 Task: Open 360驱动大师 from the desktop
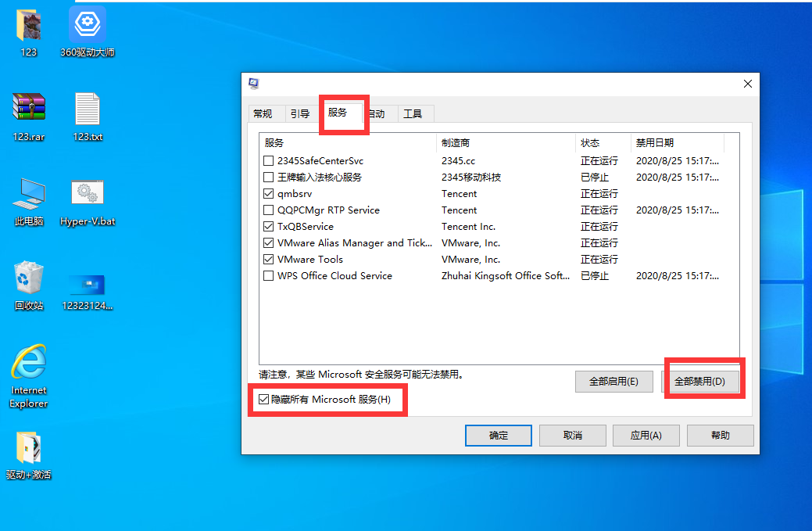tap(88, 24)
